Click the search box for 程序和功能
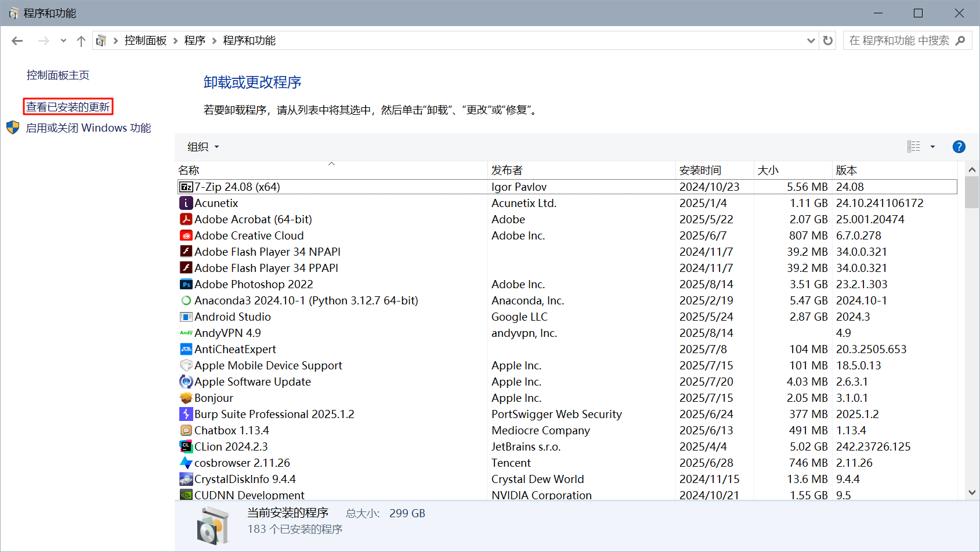The height and width of the screenshot is (552, 980). (x=899, y=41)
